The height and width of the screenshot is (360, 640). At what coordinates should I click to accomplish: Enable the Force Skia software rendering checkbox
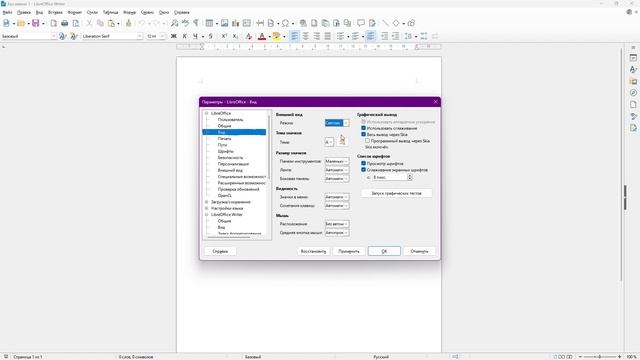367,141
